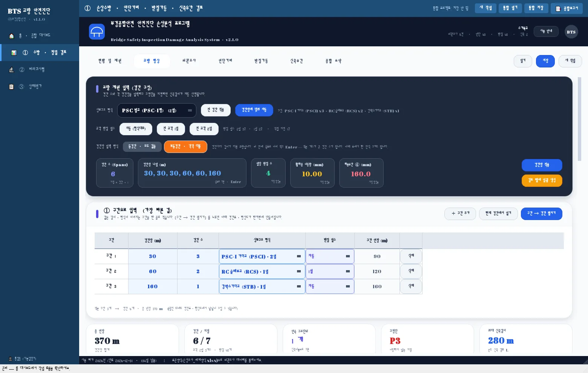Click the user icon at sidebar bottom

click(11, 359)
